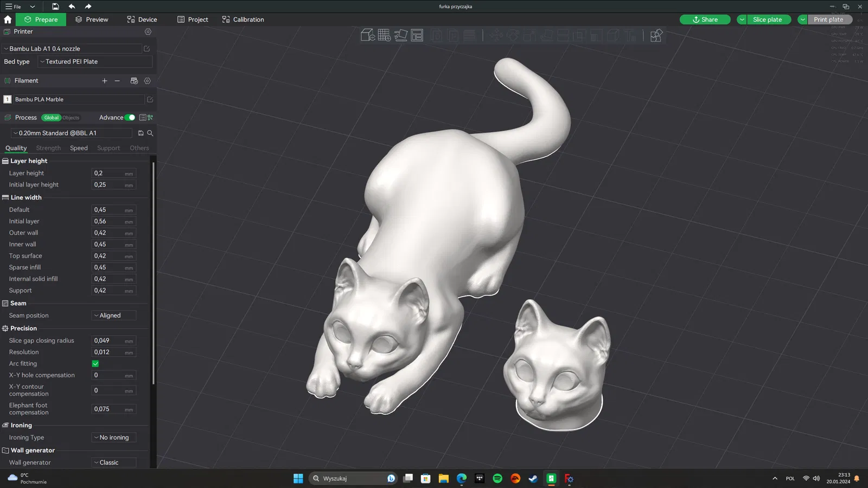Viewport: 868px width, 488px height.
Task: Click the Slice plate button
Action: pos(767,20)
